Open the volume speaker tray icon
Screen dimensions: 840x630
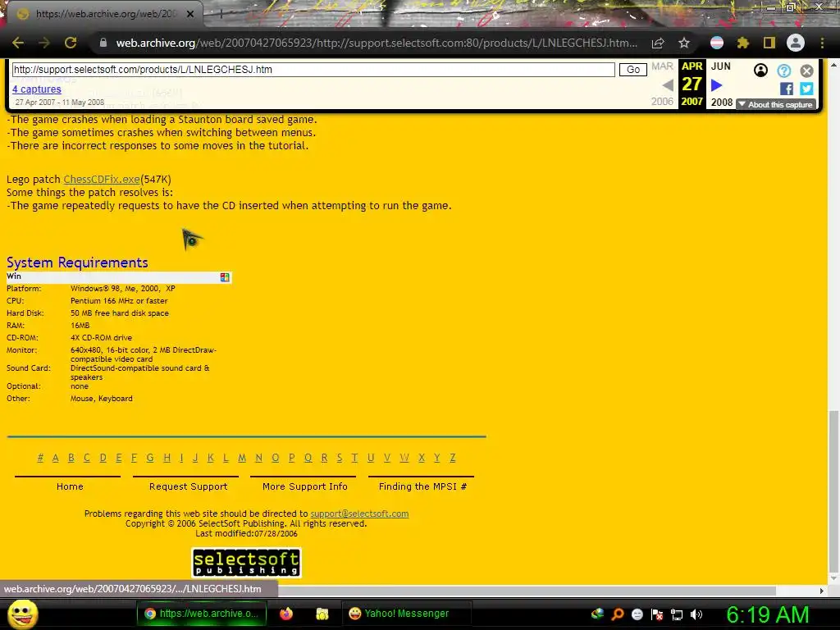tap(696, 614)
